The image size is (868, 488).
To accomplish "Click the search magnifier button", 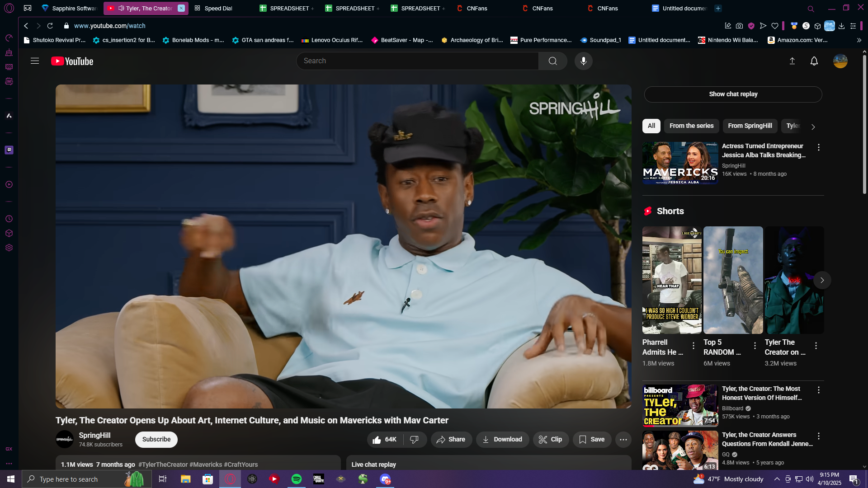I will click(552, 61).
